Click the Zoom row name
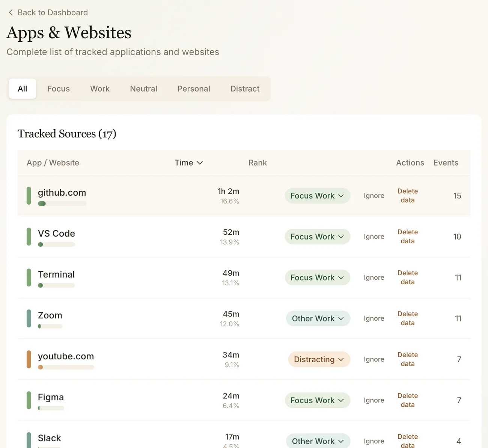The height and width of the screenshot is (448, 488). point(50,315)
